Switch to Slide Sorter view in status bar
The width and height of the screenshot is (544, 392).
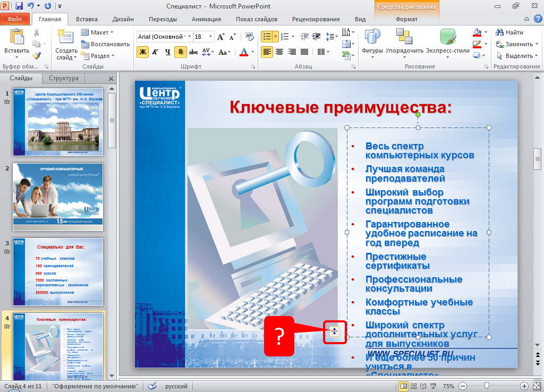click(x=415, y=386)
